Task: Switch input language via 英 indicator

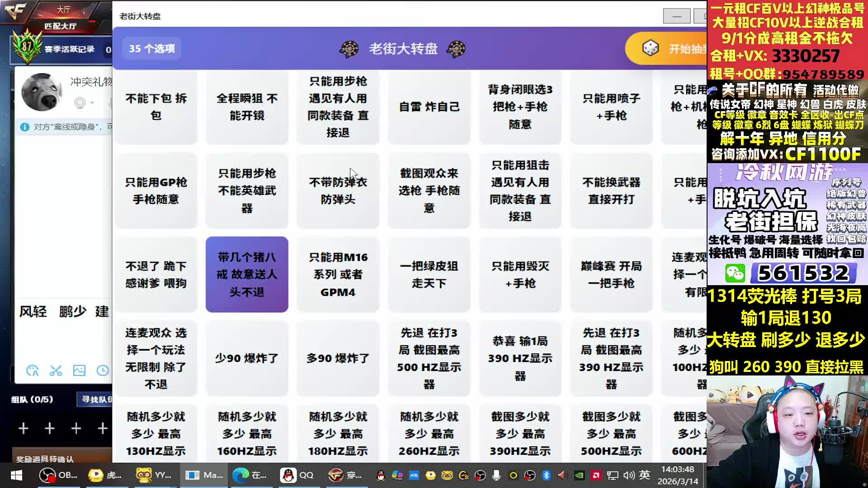Action: pos(645,475)
